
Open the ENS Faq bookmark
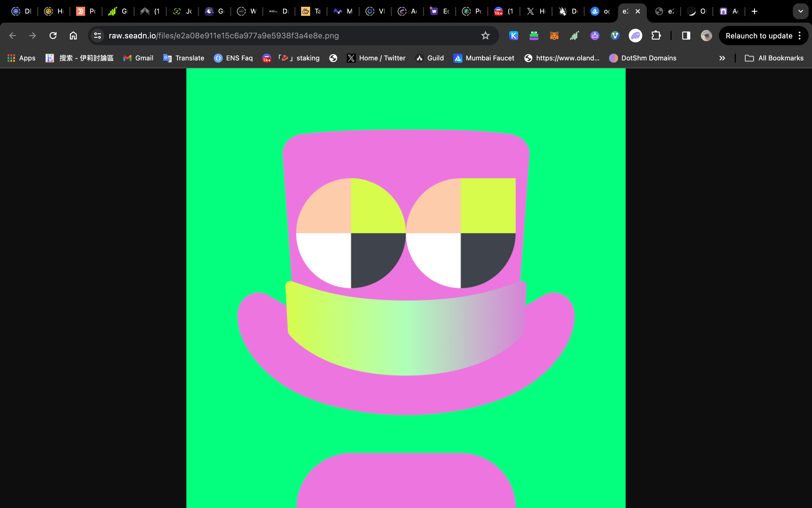coord(233,58)
